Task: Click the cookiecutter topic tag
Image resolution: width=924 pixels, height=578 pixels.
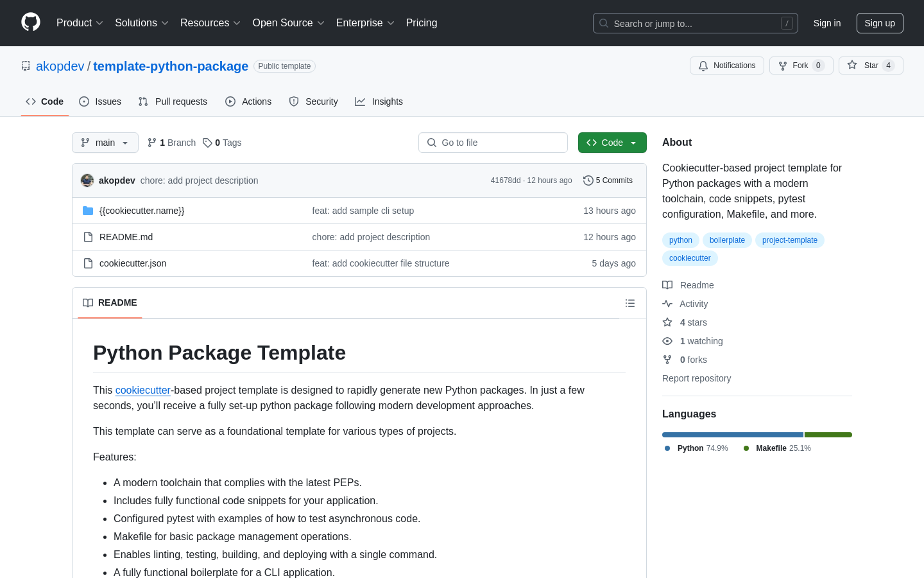Action: click(690, 258)
